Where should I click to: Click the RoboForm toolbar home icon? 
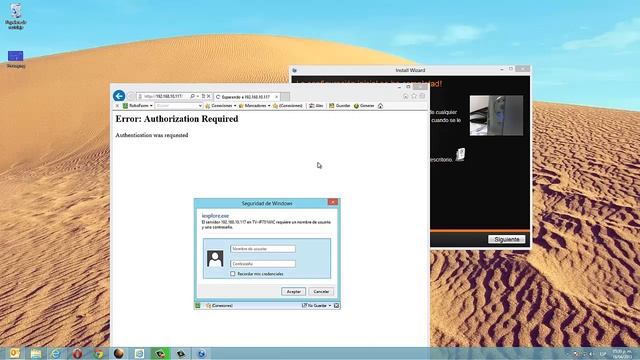point(380,106)
